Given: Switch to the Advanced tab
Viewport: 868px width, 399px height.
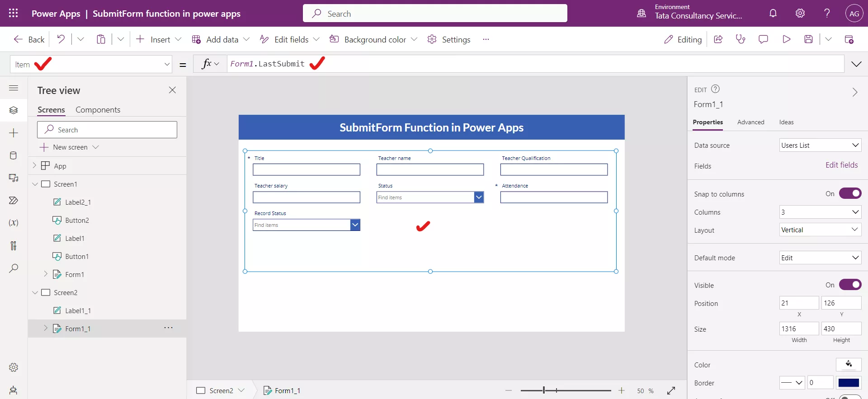Looking at the screenshot, I should coord(750,122).
